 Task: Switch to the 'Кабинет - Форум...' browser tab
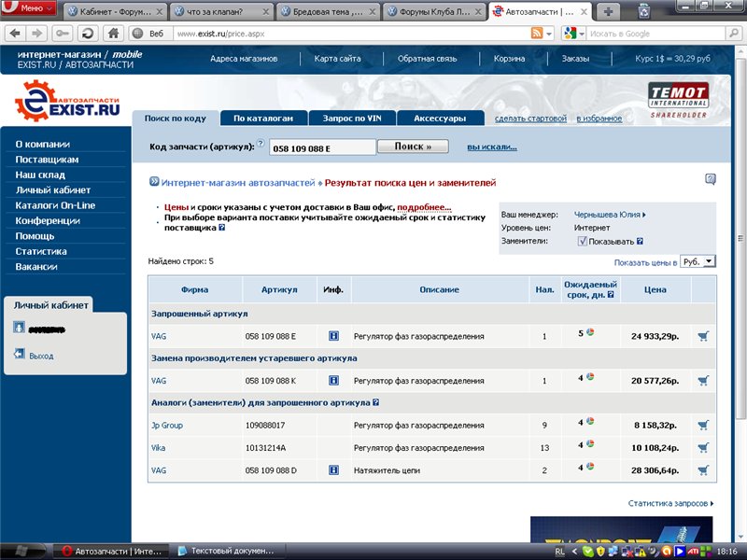pos(115,12)
